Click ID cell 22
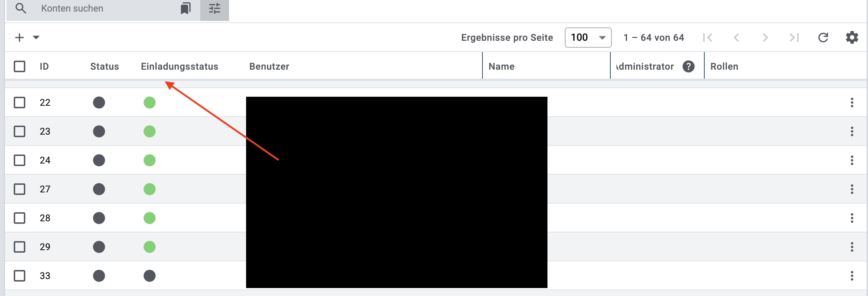868x296 pixels. point(45,103)
